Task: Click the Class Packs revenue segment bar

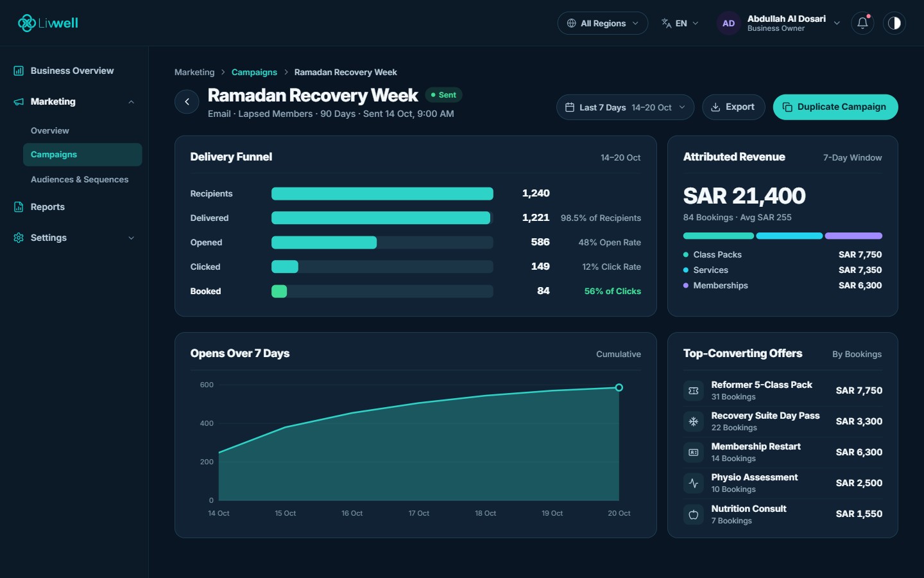Action: [719, 236]
